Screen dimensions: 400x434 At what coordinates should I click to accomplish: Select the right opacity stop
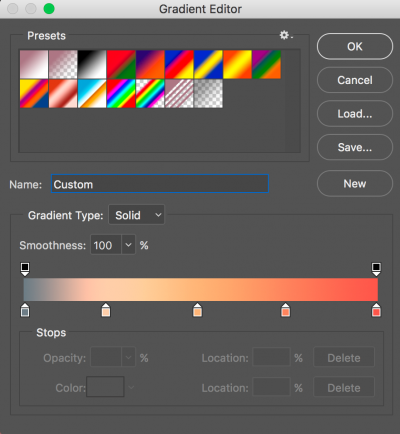tap(376, 269)
